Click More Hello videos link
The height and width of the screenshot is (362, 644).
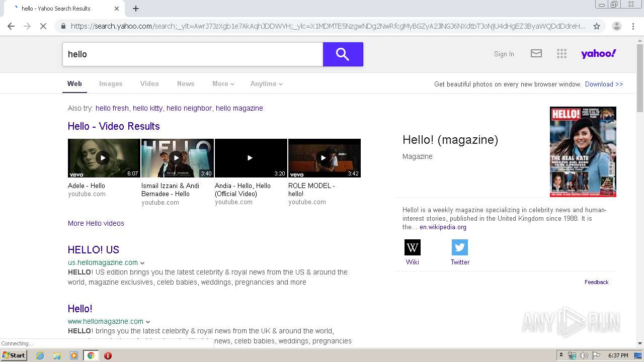[x=96, y=223]
